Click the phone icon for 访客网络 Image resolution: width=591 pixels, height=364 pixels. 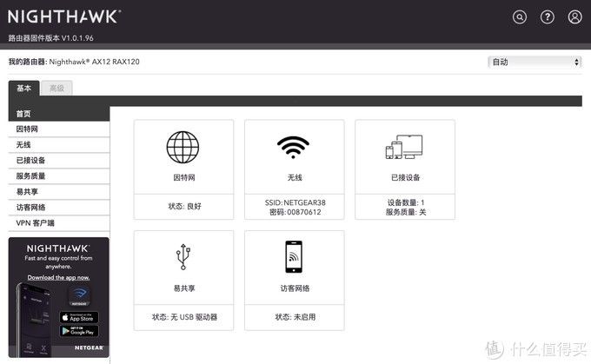tap(294, 256)
